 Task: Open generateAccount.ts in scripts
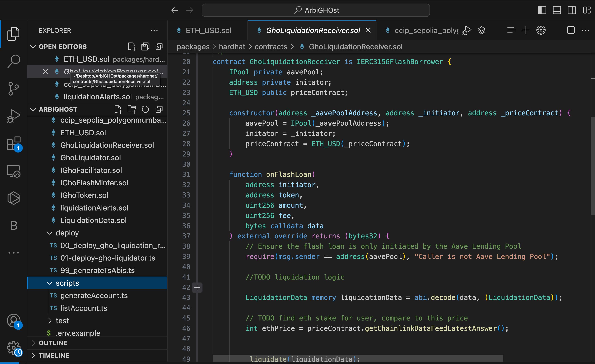tap(97, 295)
